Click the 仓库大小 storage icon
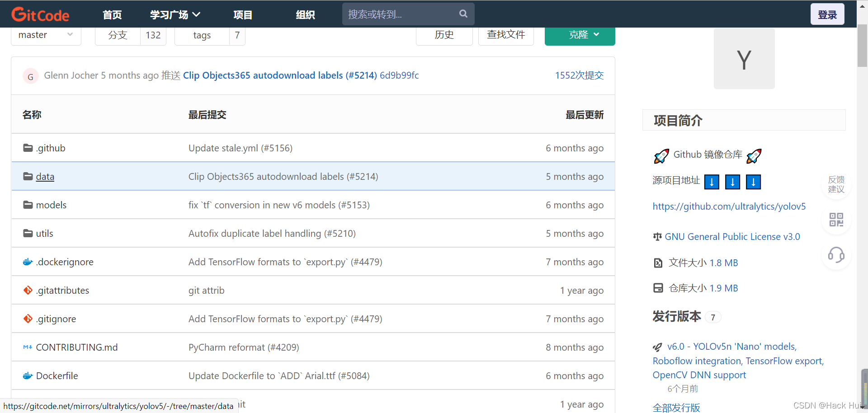Image resolution: width=868 pixels, height=413 pixels. pyautogui.click(x=658, y=288)
